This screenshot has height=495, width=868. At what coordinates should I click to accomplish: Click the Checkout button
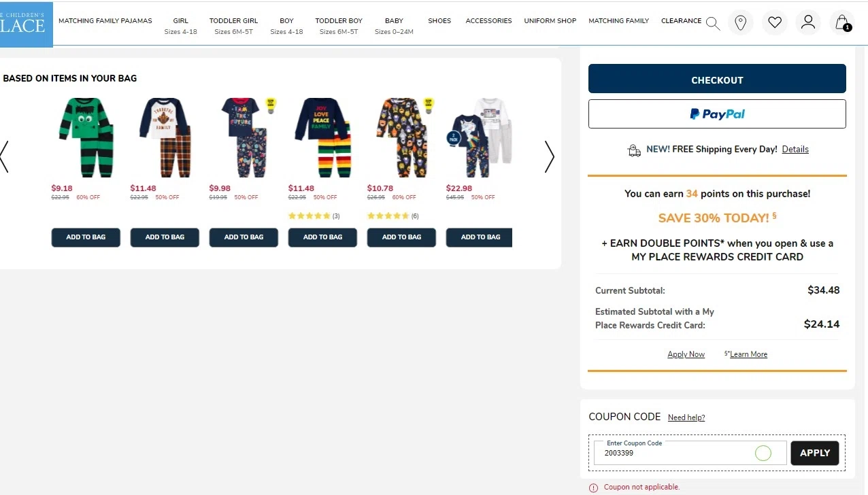point(717,79)
